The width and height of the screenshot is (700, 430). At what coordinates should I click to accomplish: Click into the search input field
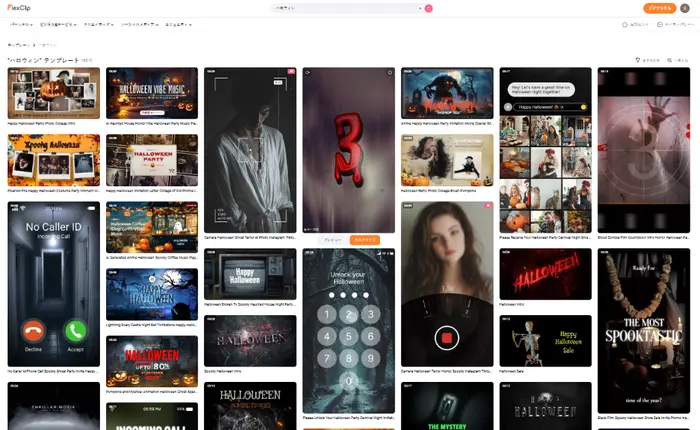340,8
